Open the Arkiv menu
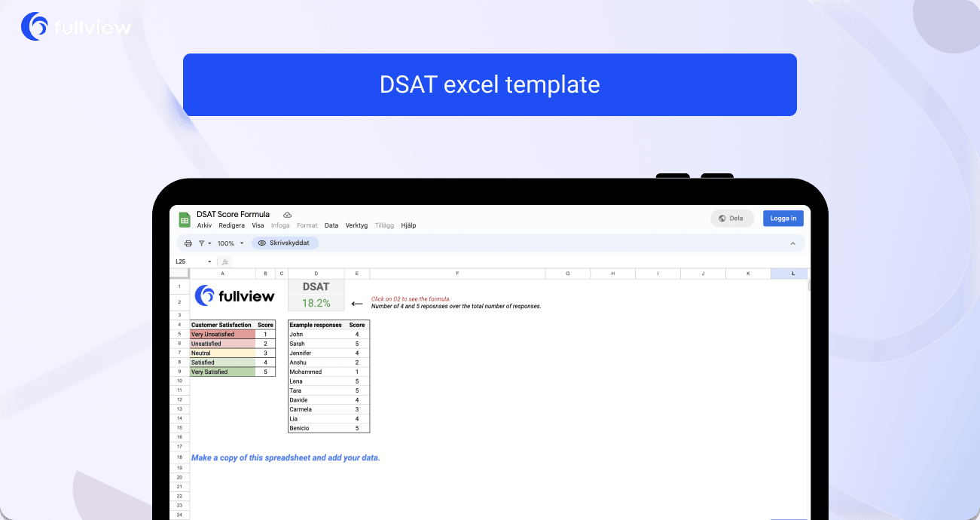This screenshot has width=980, height=520. point(203,225)
